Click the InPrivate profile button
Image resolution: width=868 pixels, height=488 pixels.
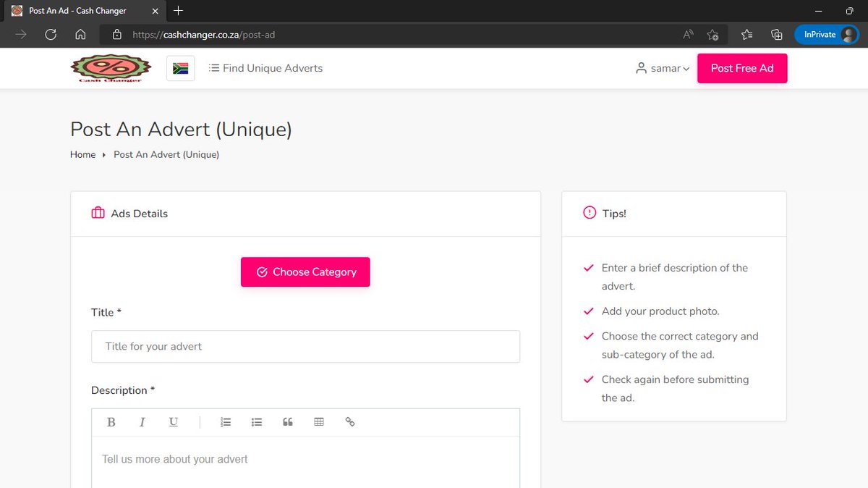click(x=827, y=34)
